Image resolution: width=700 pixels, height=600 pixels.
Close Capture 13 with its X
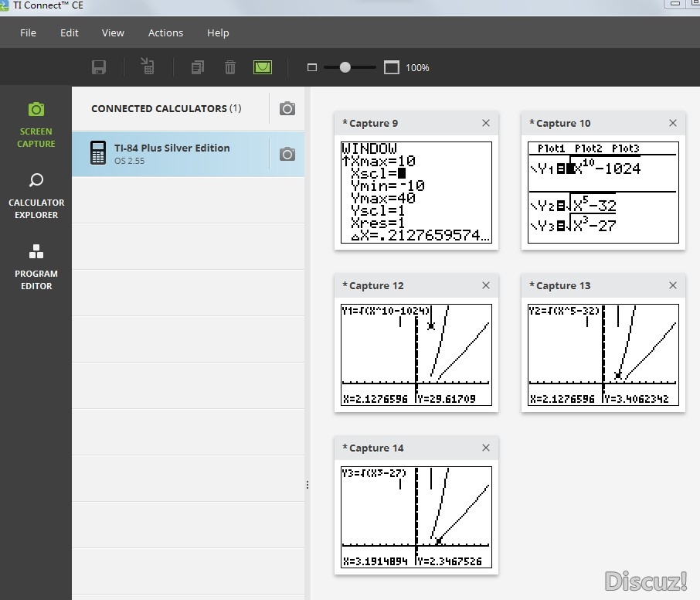(x=673, y=285)
